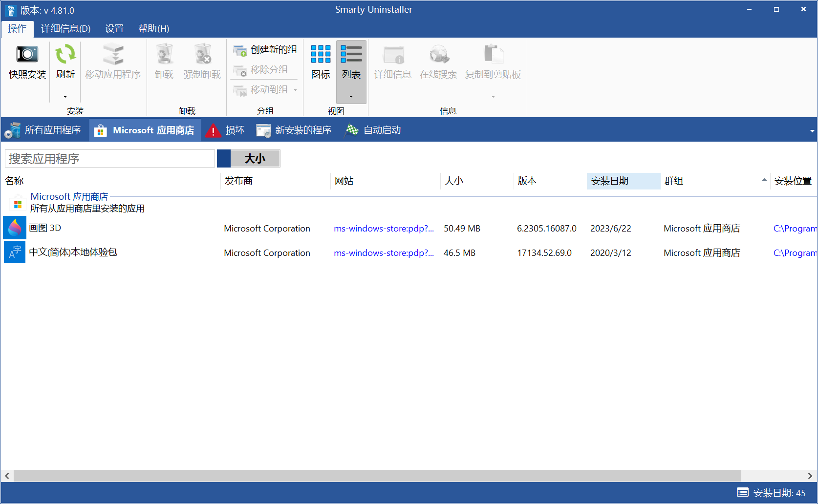Switch to the 损坏 tab

click(x=225, y=130)
